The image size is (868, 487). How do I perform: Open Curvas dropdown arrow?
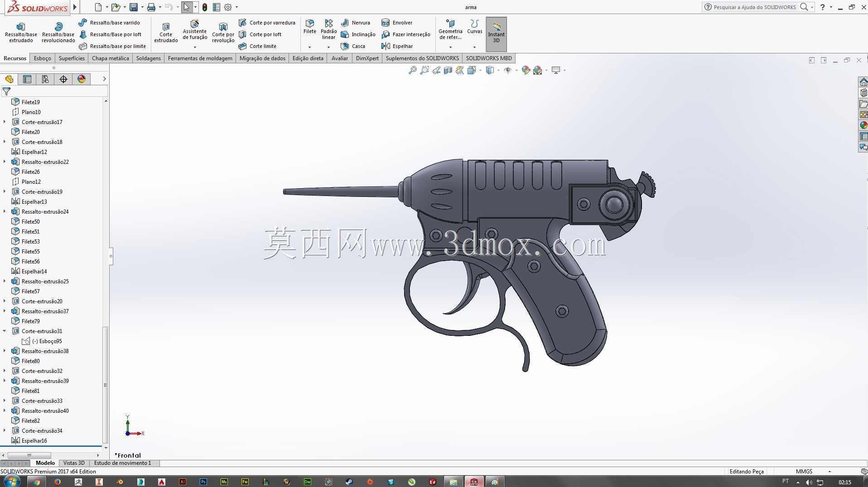474,47
